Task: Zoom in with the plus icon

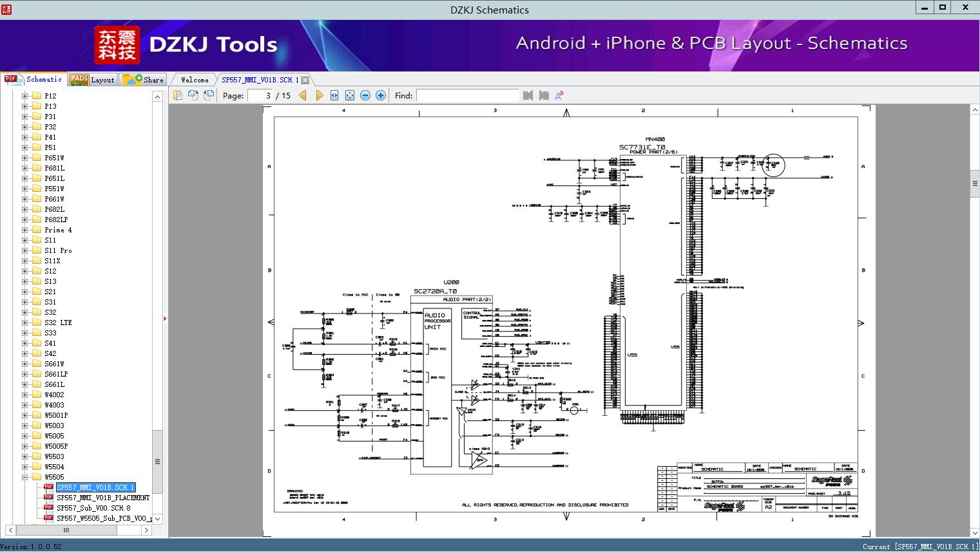Action: pos(381,95)
